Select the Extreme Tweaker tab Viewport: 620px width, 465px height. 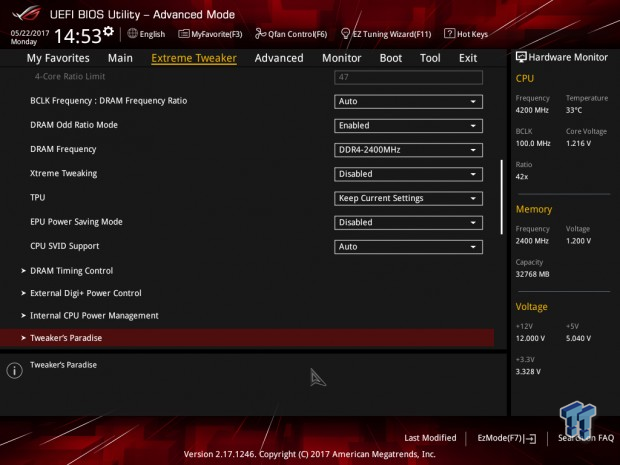tap(194, 58)
